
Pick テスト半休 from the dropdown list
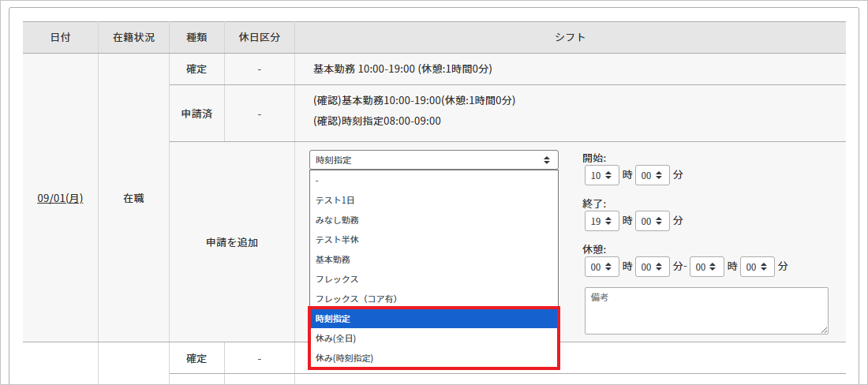pyautogui.click(x=433, y=240)
